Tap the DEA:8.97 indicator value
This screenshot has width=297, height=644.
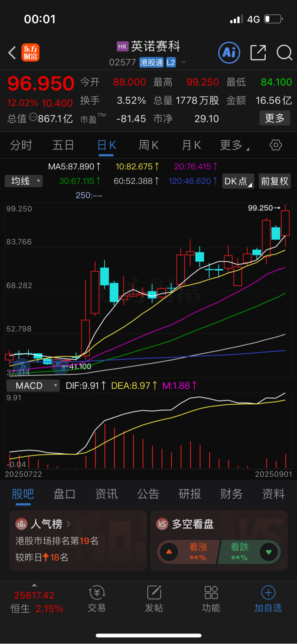(x=134, y=386)
